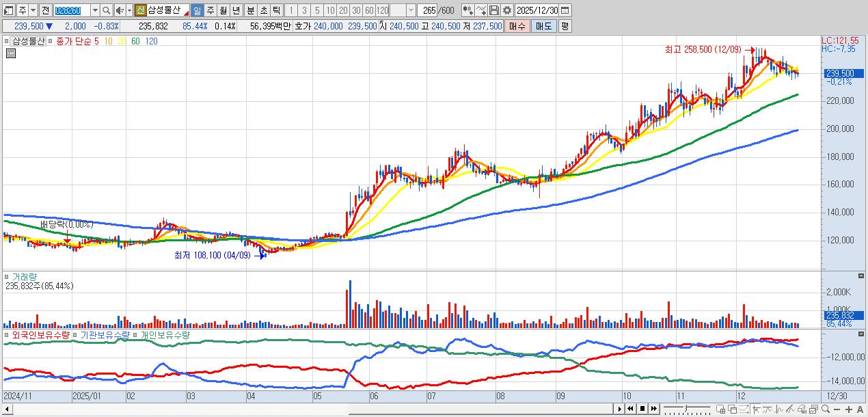The image size is (868, 417).
Task: Click the text 'A' annotation icon
Action: tap(860, 409)
